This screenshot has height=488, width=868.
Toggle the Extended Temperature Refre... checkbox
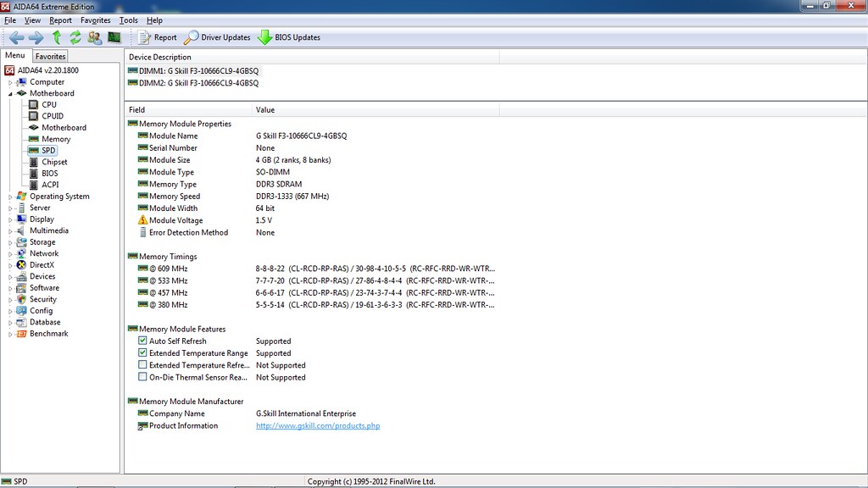(x=142, y=365)
